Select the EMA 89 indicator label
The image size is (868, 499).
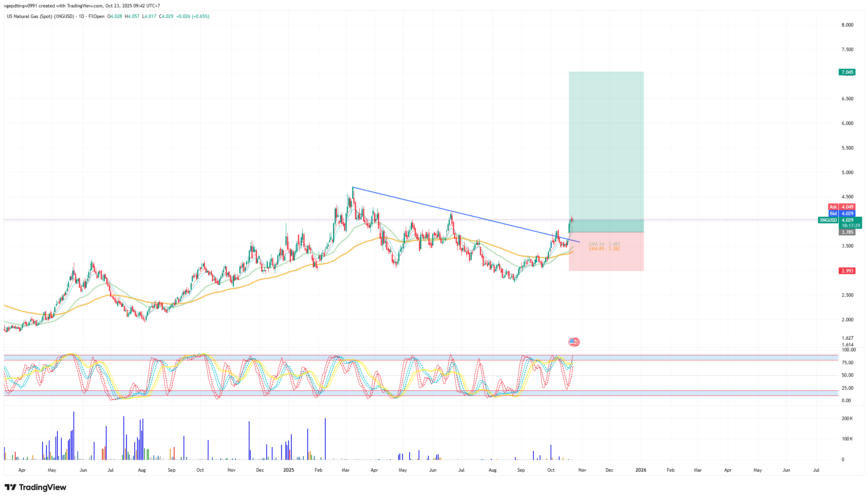(604, 249)
